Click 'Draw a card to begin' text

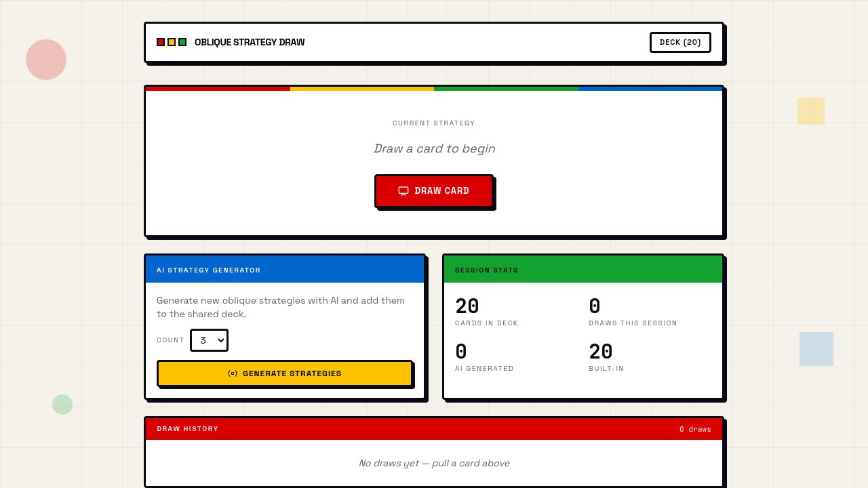[x=434, y=148]
